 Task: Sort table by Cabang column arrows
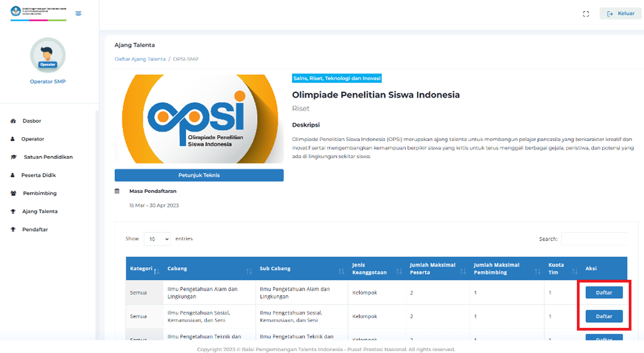(x=249, y=272)
